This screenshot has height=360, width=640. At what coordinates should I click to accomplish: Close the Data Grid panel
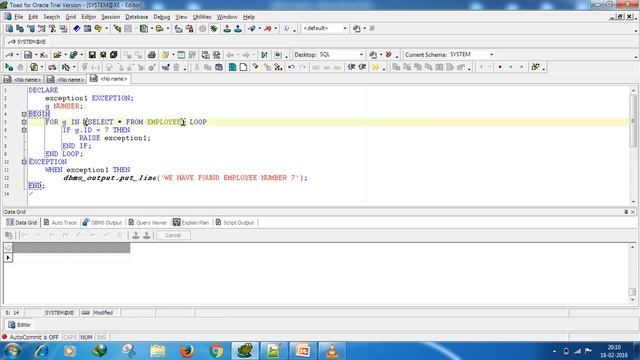click(633, 212)
